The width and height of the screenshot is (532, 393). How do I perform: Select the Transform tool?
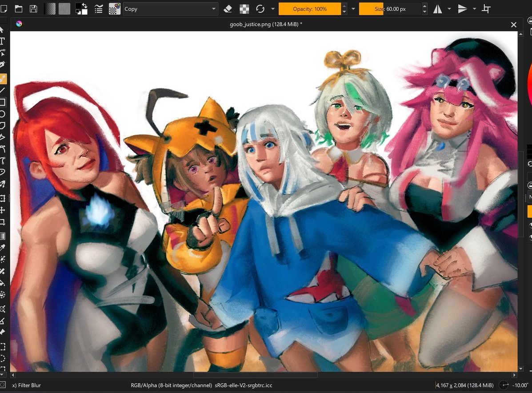2,198
